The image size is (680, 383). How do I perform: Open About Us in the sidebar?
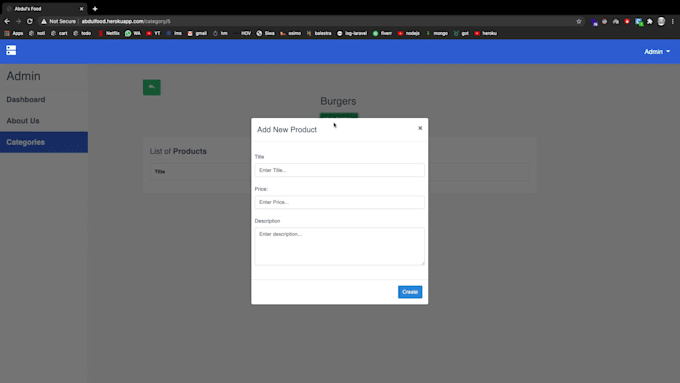[23, 121]
